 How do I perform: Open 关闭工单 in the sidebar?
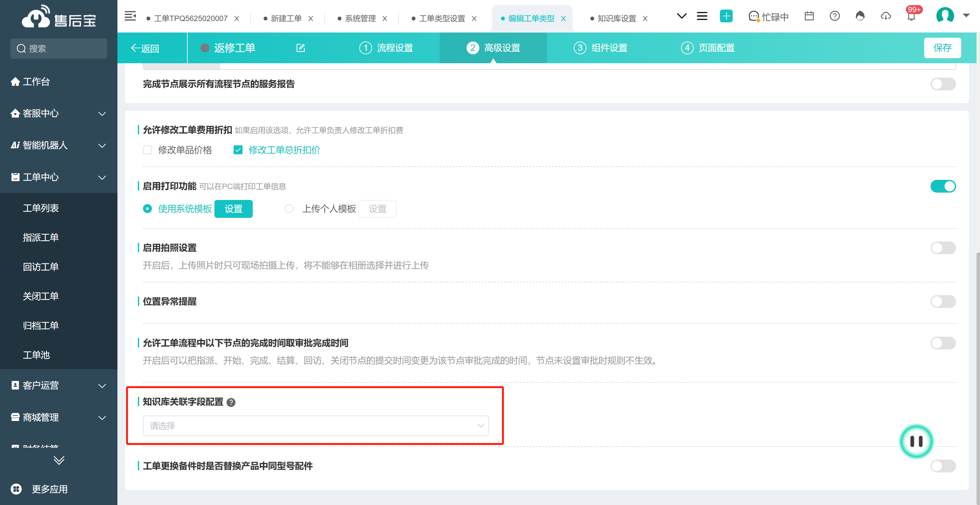point(41,296)
